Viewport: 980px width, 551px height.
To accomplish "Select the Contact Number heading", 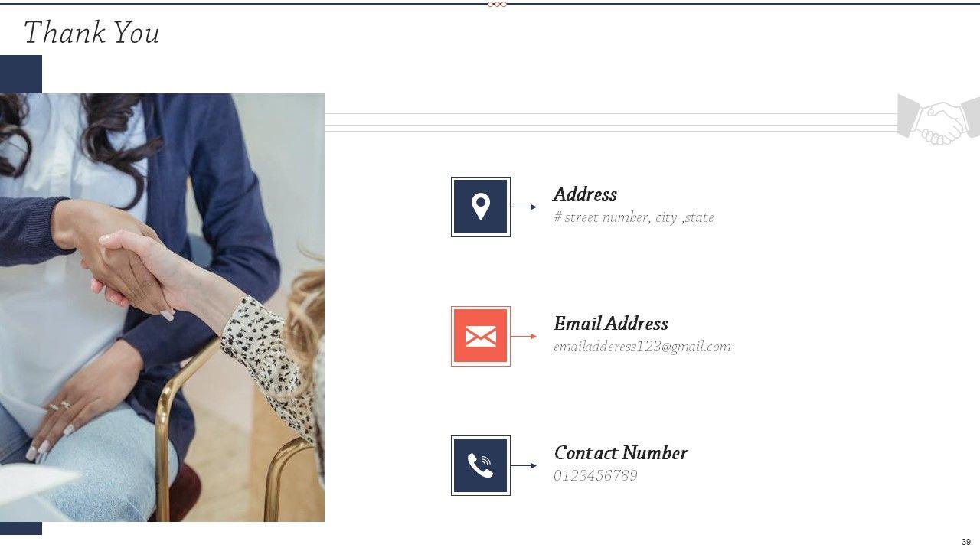I will point(621,453).
